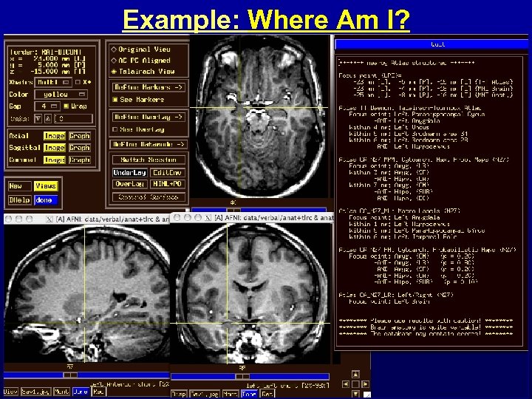
Task: Choose the UnderLay dataset button
Action: click(x=129, y=172)
